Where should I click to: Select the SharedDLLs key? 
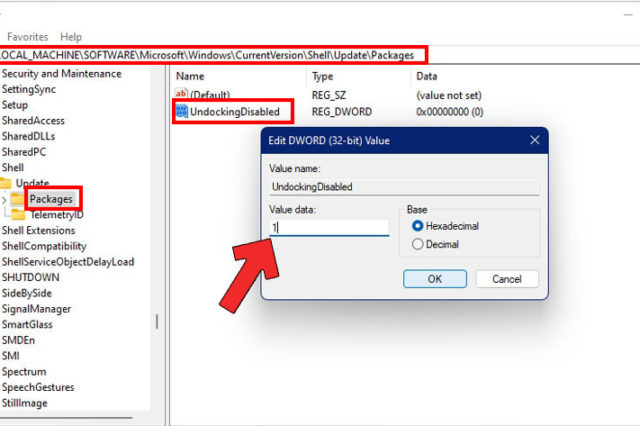28,136
